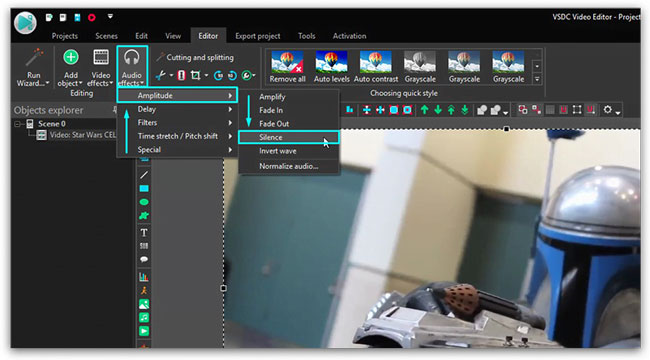The width and height of the screenshot is (650, 360).
Task: Choose Fade In effect
Action: coord(289,110)
